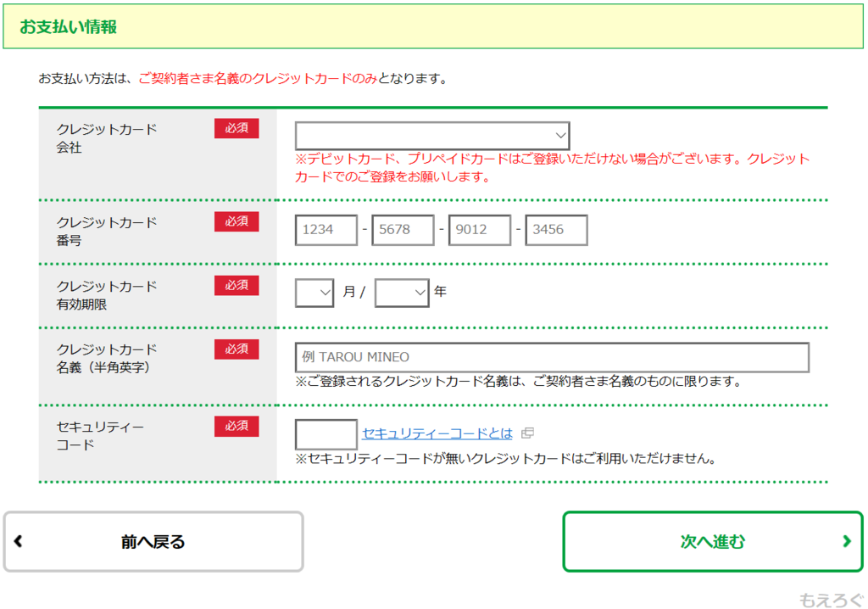Click the security code input box
This screenshot has width=868, height=609.
326,434
